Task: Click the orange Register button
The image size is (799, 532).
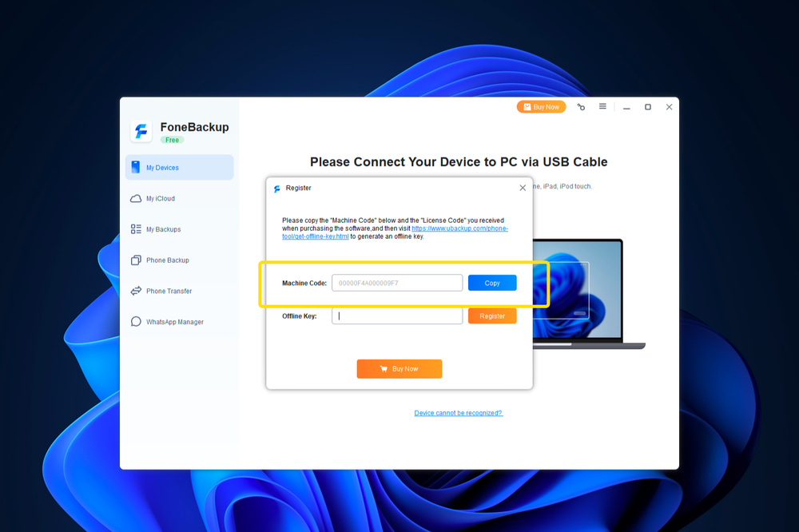Action: click(x=492, y=316)
